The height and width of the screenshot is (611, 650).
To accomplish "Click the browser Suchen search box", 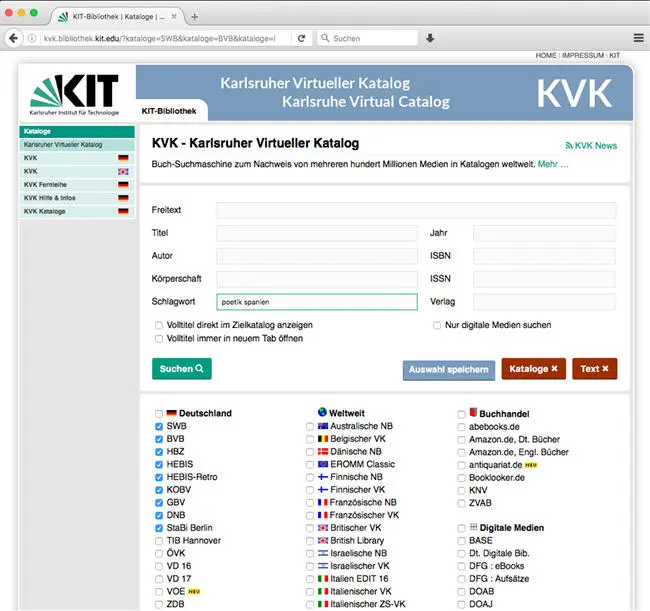I will click(x=367, y=38).
